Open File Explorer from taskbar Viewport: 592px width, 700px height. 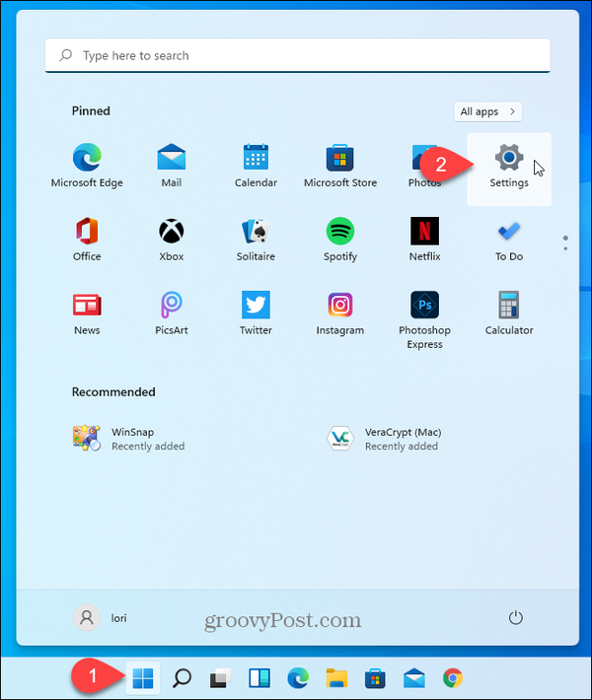(336, 678)
